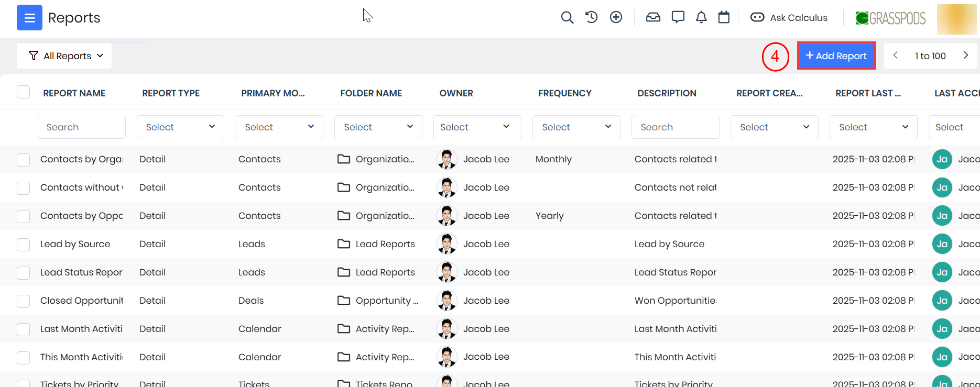Check the Lead by Source row checkbox
The image size is (980, 387).
(x=23, y=245)
